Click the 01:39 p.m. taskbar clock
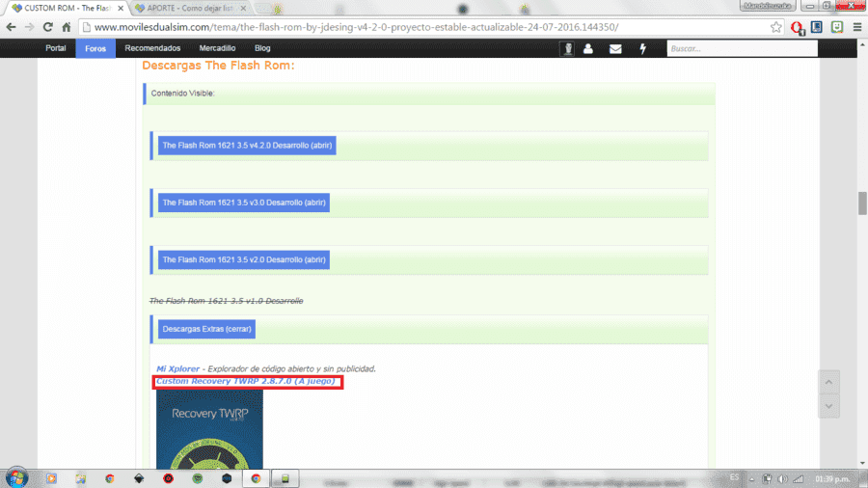The height and width of the screenshot is (488, 868). tap(832, 479)
